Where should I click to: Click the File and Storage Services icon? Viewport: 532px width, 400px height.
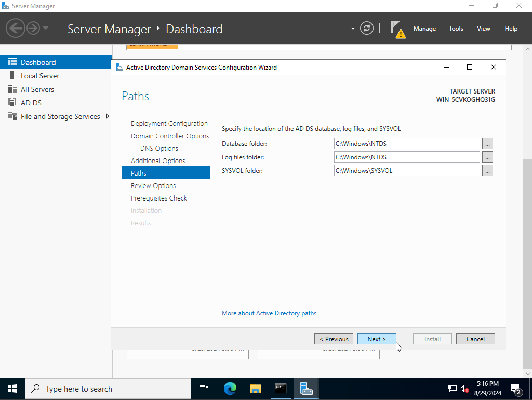(12, 116)
